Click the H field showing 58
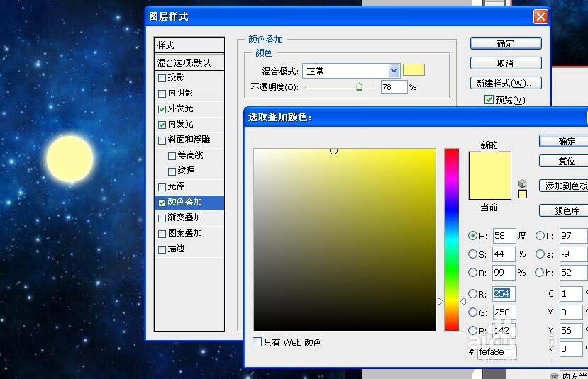Screen dimensions: 588x379 (504, 236)
